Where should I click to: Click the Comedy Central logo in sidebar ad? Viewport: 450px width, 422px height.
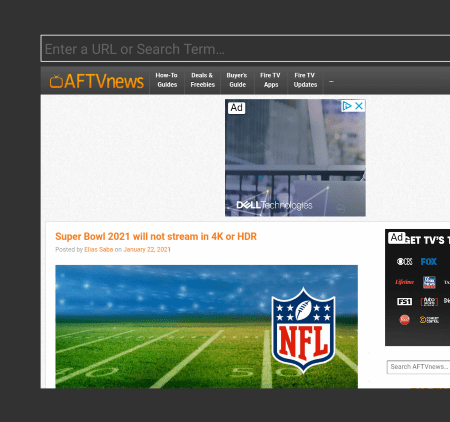pos(429,320)
